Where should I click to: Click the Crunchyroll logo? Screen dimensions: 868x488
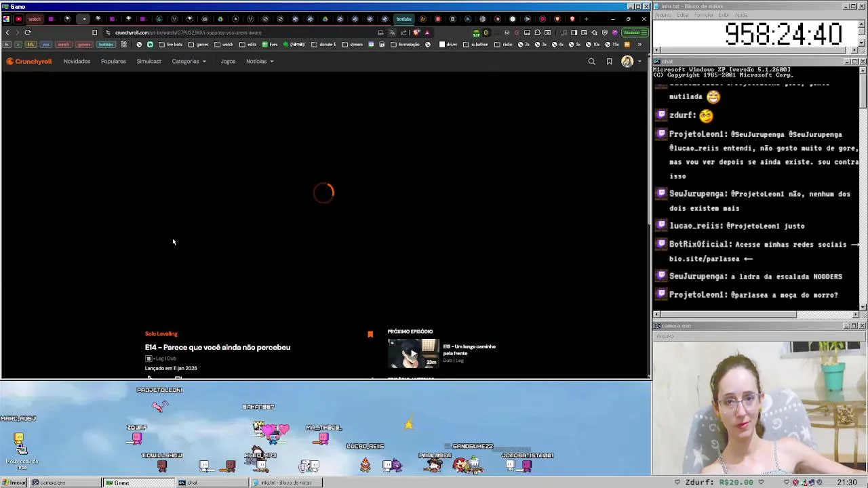pyautogui.click(x=29, y=62)
